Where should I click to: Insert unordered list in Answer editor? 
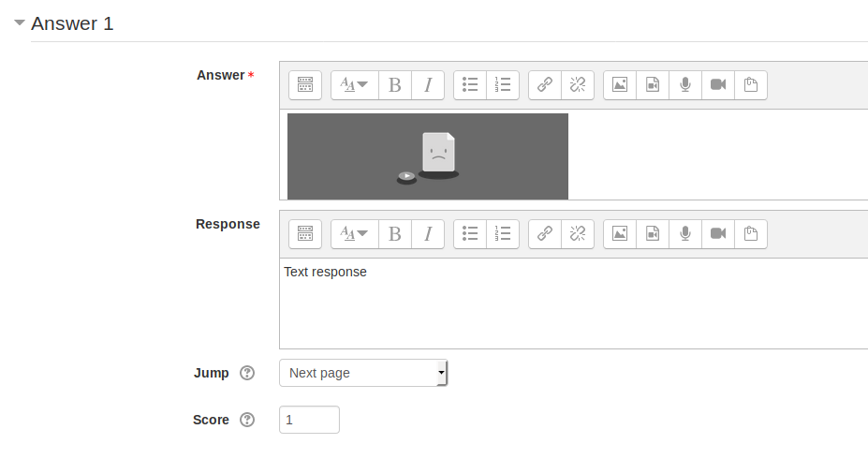(470, 85)
